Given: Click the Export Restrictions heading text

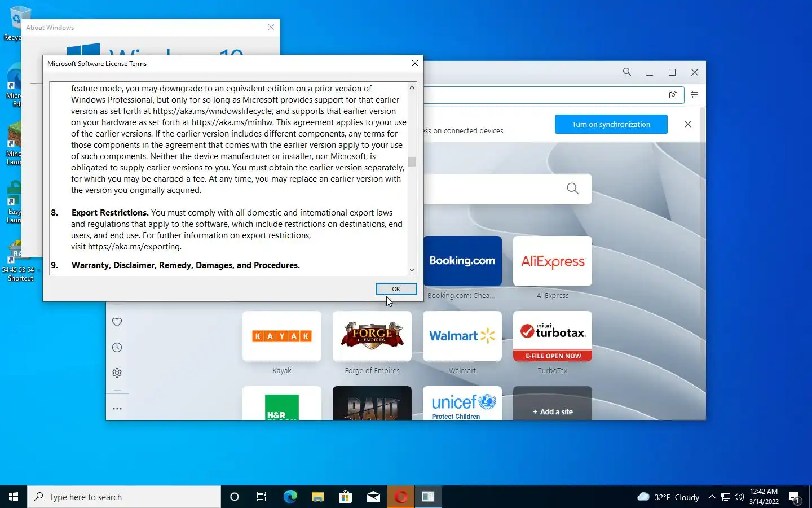Looking at the screenshot, I should click(x=110, y=213).
